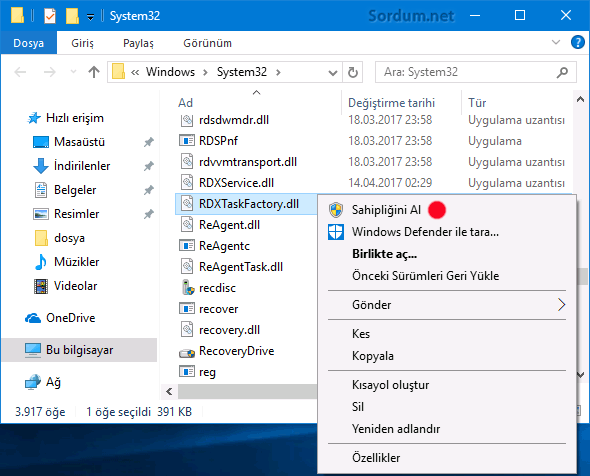Choose Windows Defender ile tara from menu
This screenshot has height=476, width=590.
pos(425,231)
